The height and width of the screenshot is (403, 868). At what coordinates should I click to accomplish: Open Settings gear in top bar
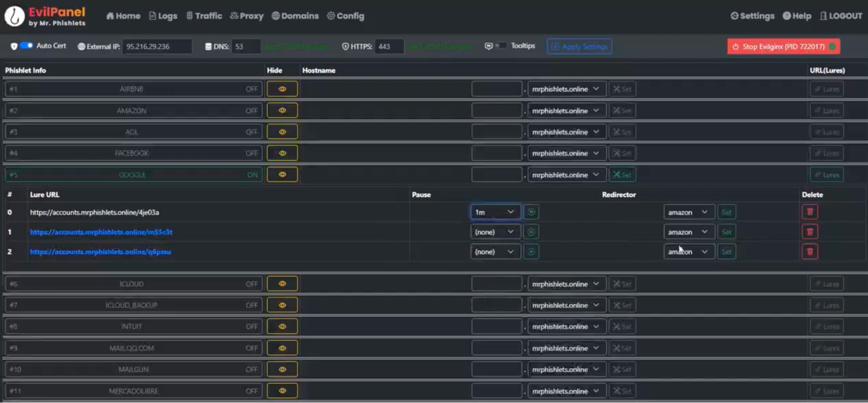[752, 16]
